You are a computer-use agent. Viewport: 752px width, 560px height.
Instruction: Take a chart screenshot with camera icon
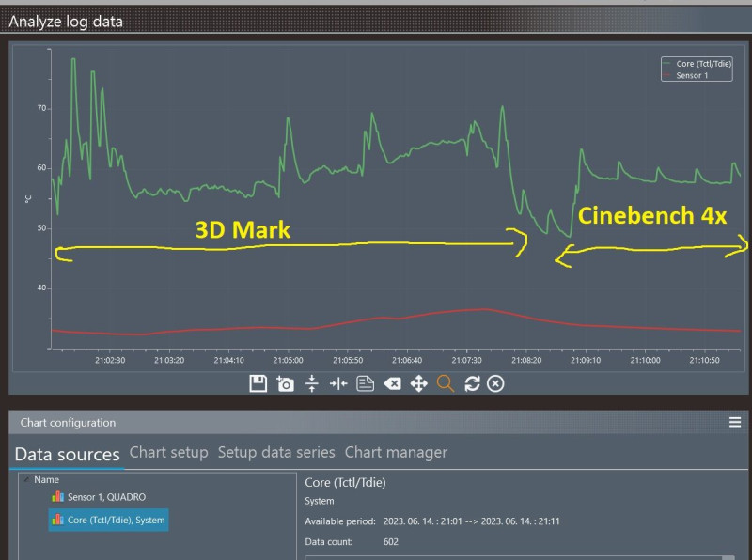pyautogui.click(x=285, y=383)
